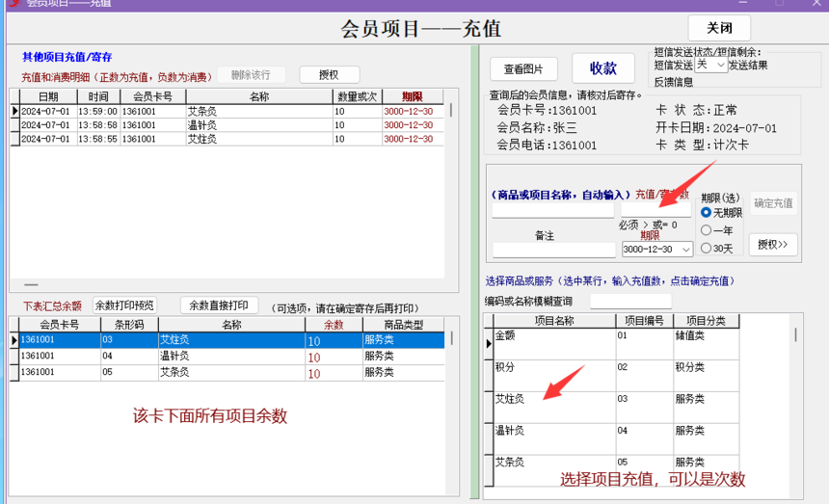Minimize the 会员项目 window

(743, 3)
